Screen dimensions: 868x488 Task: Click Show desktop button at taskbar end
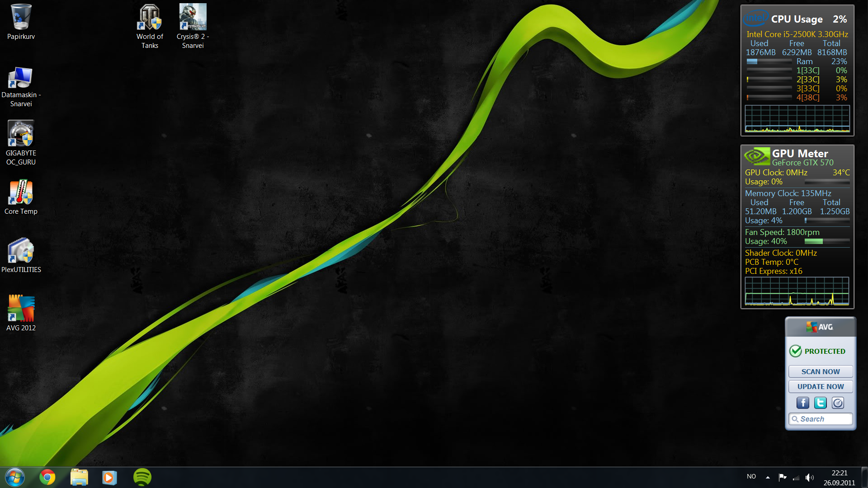[x=864, y=477]
